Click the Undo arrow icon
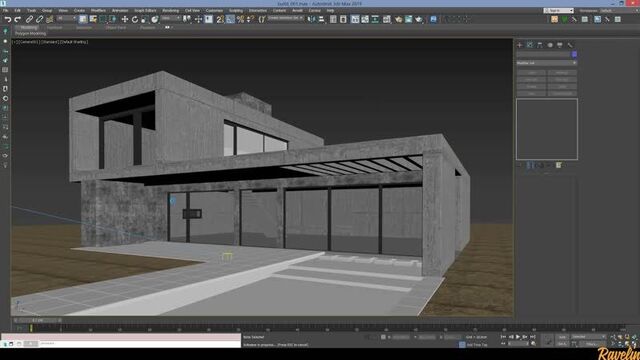This screenshot has width=640, height=360. point(8,19)
